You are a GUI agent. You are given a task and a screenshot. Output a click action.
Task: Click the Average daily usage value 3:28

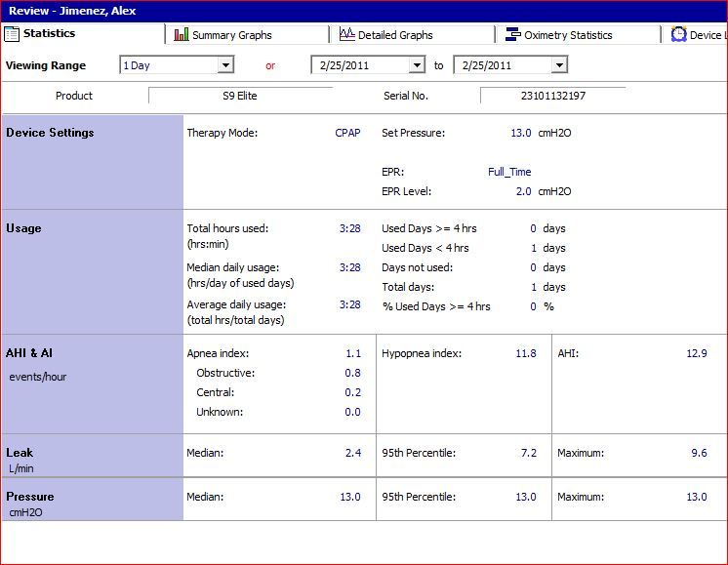[x=350, y=304]
